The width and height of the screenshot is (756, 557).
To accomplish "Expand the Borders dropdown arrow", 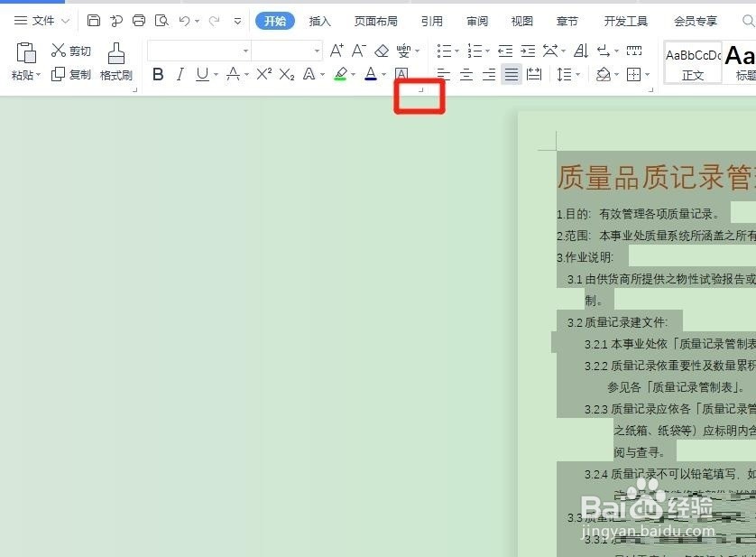I will [x=647, y=75].
